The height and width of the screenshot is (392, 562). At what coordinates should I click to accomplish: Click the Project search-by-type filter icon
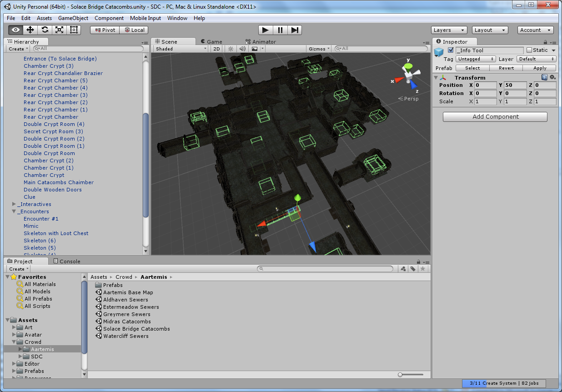click(403, 269)
